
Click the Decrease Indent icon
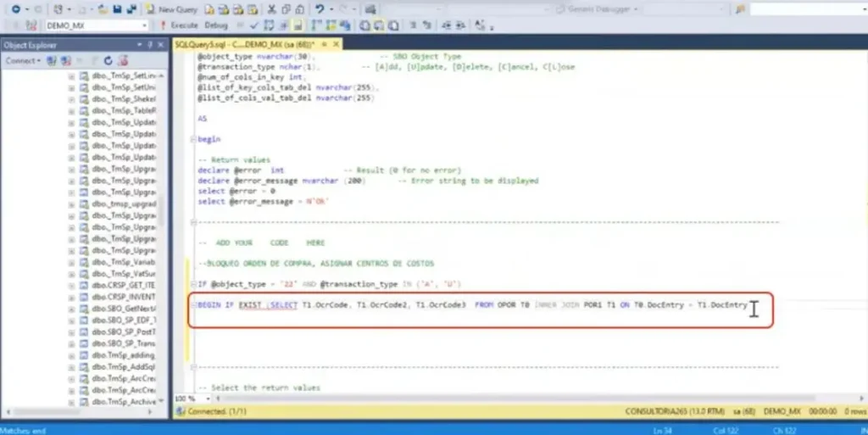point(446,25)
